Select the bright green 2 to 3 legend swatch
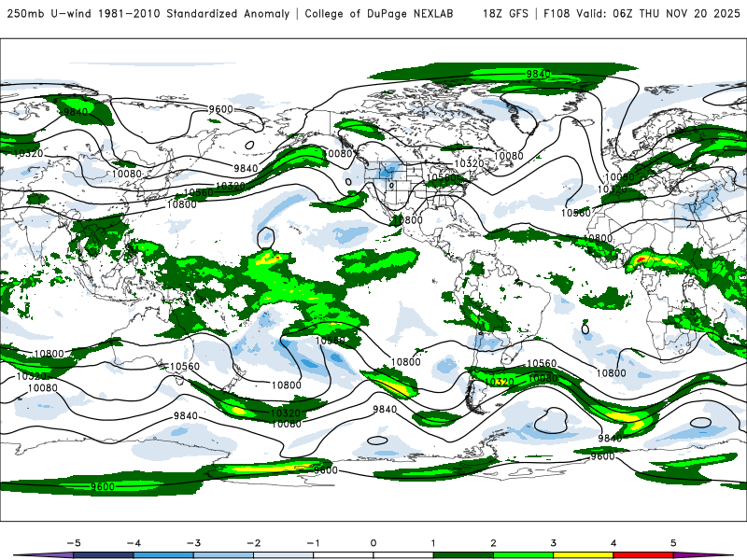Image resolution: width=747 pixels, height=560 pixels. pos(523,555)
